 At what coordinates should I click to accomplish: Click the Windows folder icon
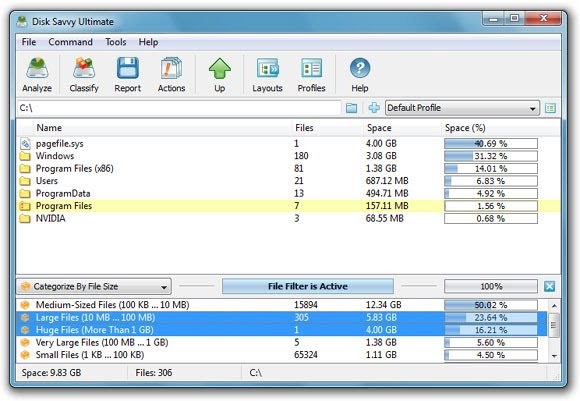point(25,156)
